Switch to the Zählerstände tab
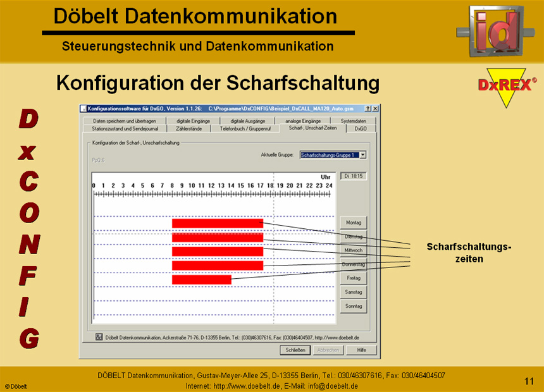Viewport: 544px width, 392px height. click(189, 129)
